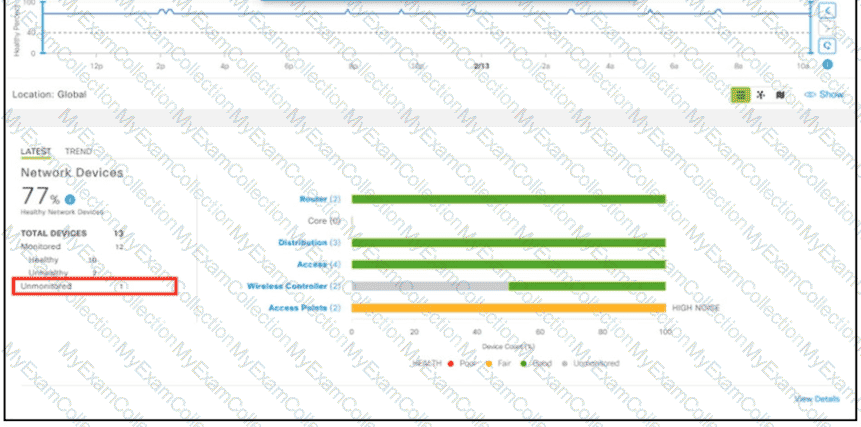861x427 pixels.
Task: Select the green list view icon
Action: [x=742, y=95]
